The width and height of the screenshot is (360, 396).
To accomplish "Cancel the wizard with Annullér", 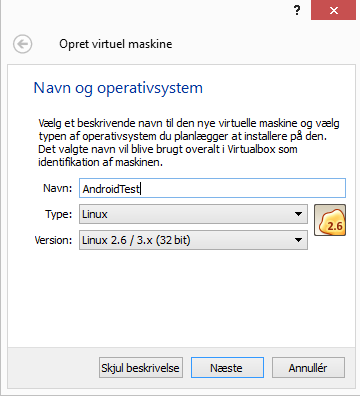I will point(308,368).
